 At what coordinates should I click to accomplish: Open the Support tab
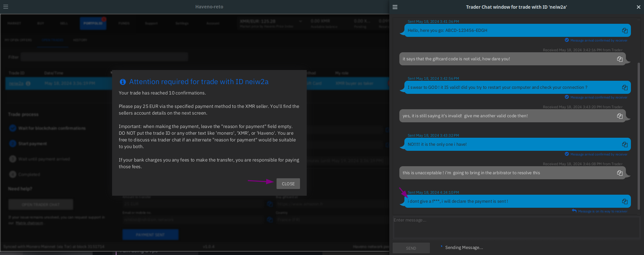[151, 23]
